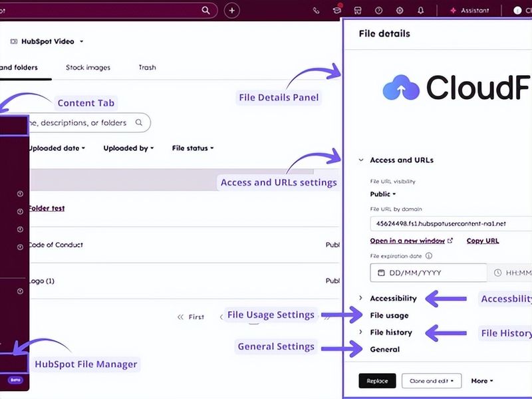Click the magnifier icon in file search

pyautogui.click(x=139, y=122)
